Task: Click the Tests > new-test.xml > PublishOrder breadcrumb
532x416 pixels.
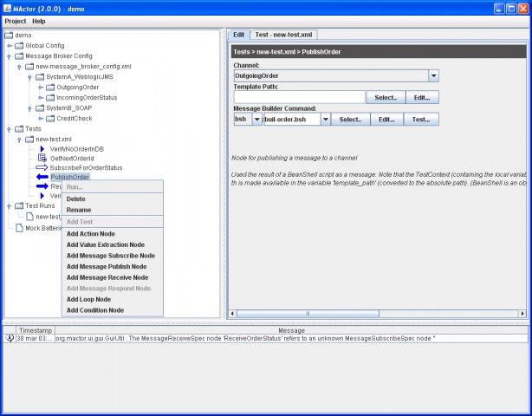Action: click(x=287, y=52)
